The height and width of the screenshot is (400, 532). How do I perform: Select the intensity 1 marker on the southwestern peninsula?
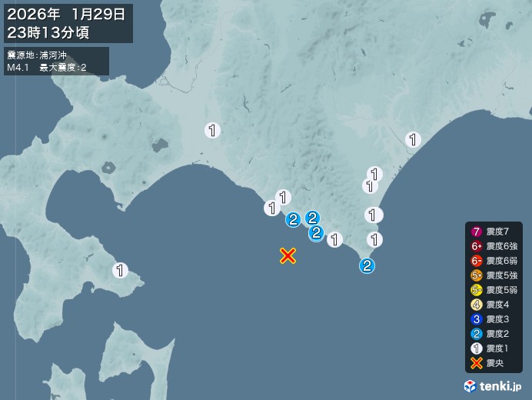(x=120, y=270)
